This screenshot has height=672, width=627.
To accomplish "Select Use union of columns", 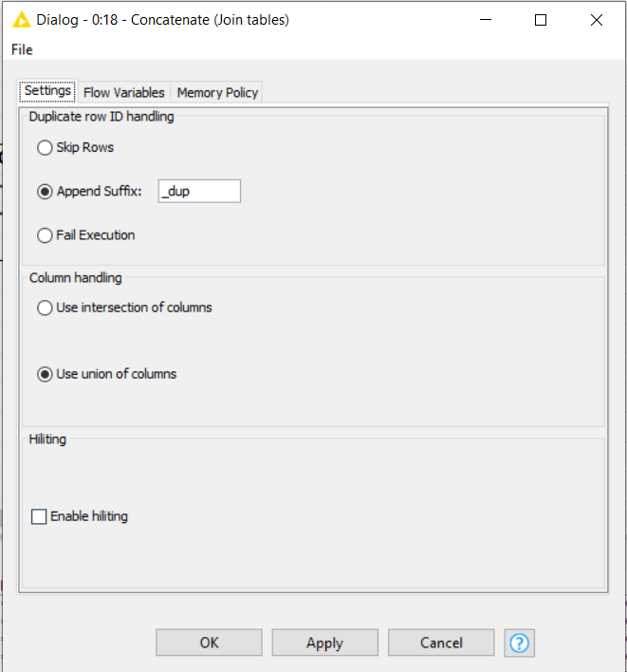I will tap(45, 374).
